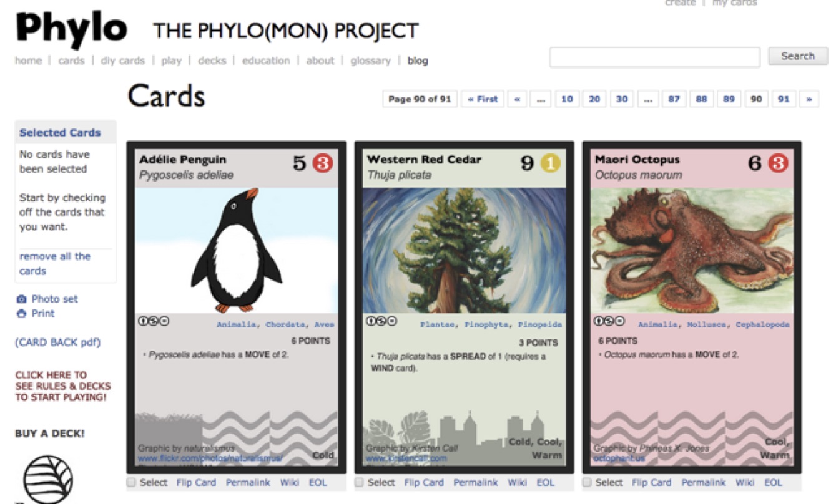The width and height of the screenshot is (836, 504).
Task: Go to next page with » arrow
Action: point(809,99)
